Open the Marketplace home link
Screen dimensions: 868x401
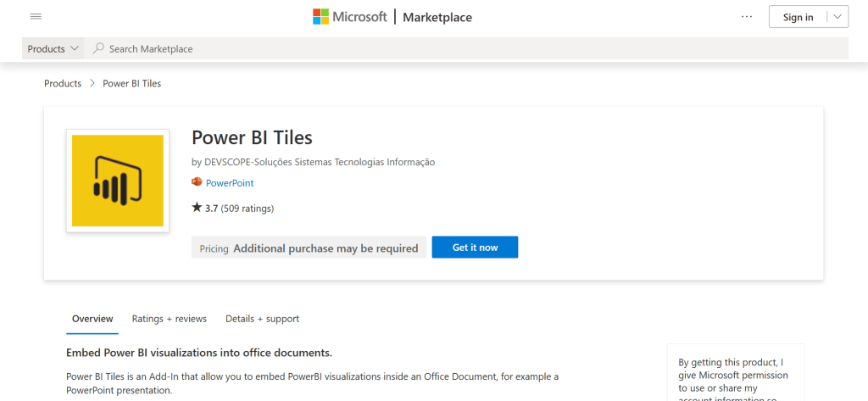pyautogui.click(x=437, y=17)
